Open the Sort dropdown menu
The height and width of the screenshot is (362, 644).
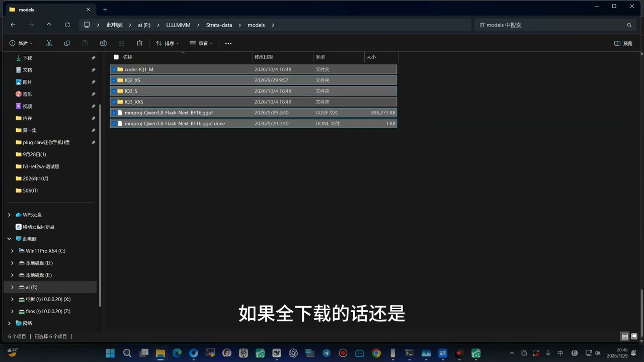(168, 43)
